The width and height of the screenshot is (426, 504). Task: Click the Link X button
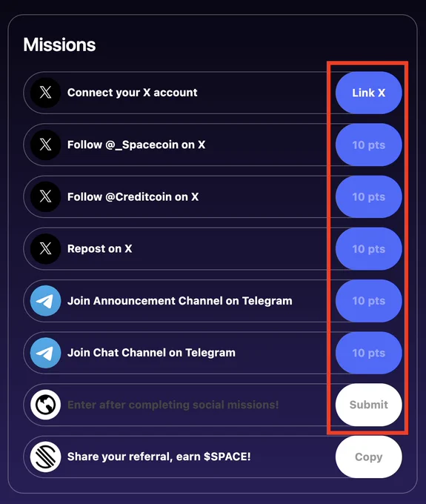point(369,93)
